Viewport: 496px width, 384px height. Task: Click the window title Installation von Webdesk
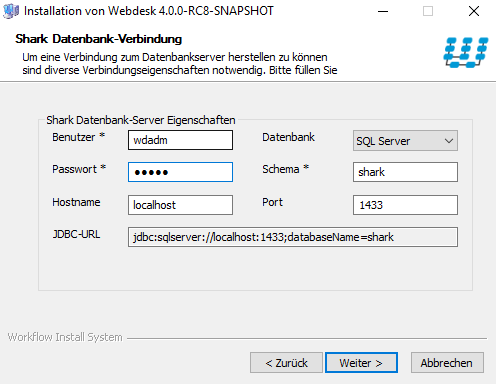[x=149, y=11]
